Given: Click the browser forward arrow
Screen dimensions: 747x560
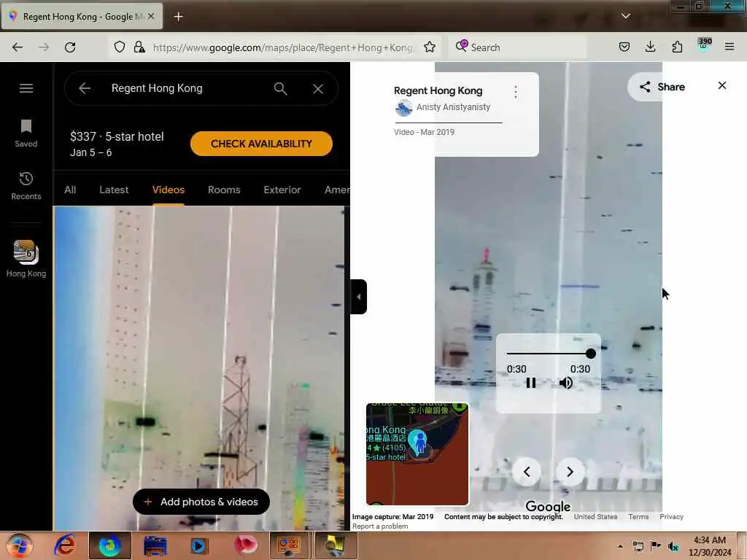Looking at the screenshot, I should [x=44, y=47].
